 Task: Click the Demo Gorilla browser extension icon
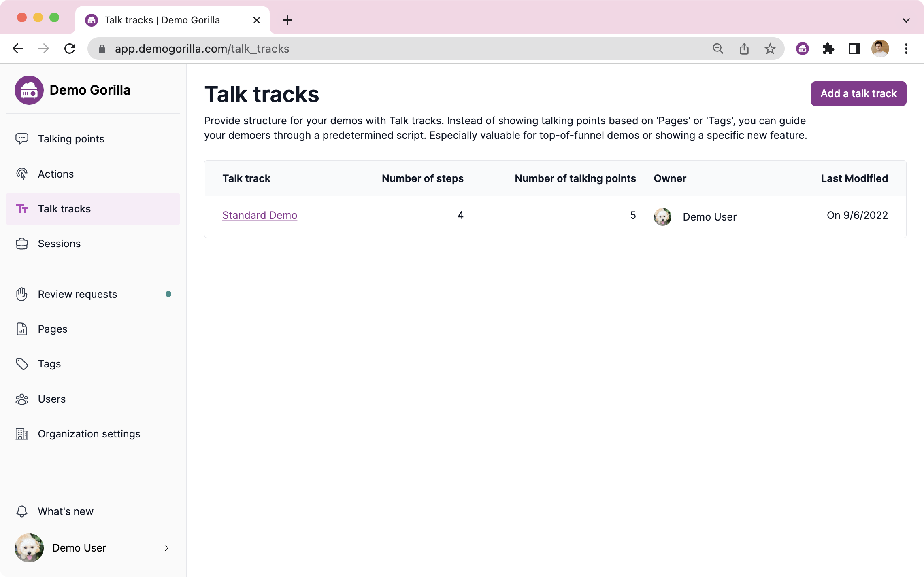(802, 48)
